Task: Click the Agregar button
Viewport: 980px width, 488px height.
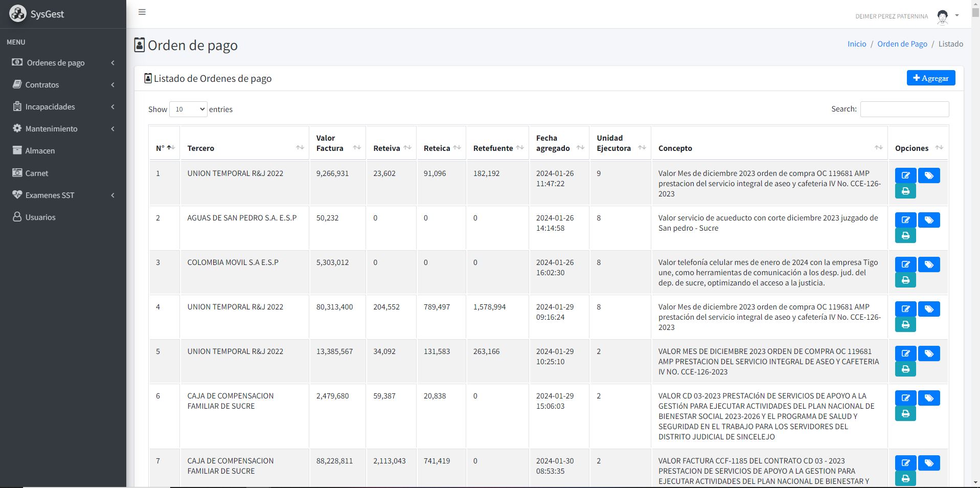Action: (x=930, y=78)
